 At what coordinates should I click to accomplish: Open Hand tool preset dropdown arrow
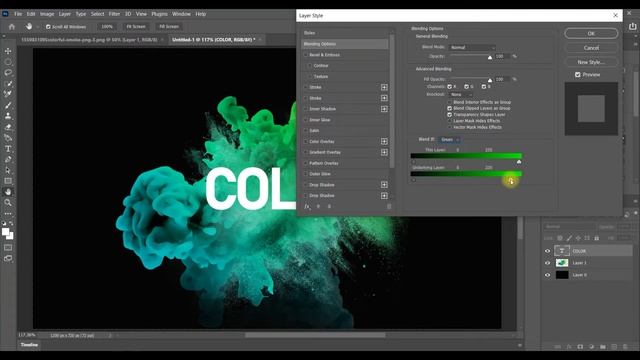(37, 27)
